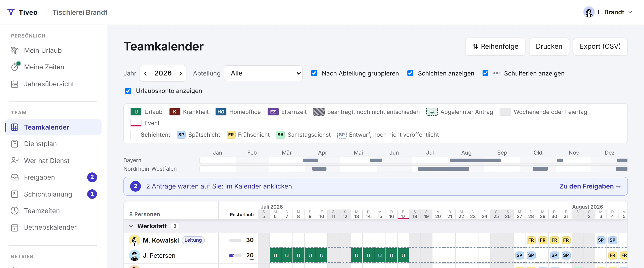Click the Freigaben inbox icon

click(15, 177)
